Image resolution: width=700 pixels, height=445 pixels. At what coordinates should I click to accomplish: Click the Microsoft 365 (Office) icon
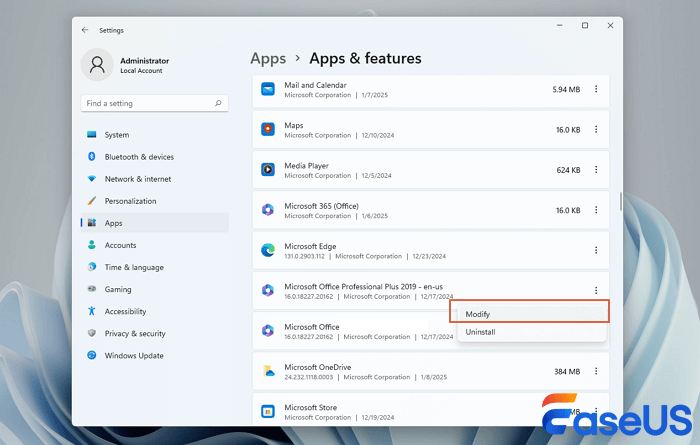(x=268, y=210)
